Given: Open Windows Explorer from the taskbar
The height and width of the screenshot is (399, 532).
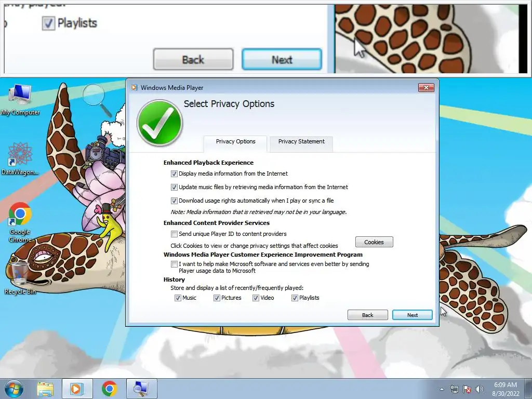Looking at the screenshot, I should pos(45,389).
